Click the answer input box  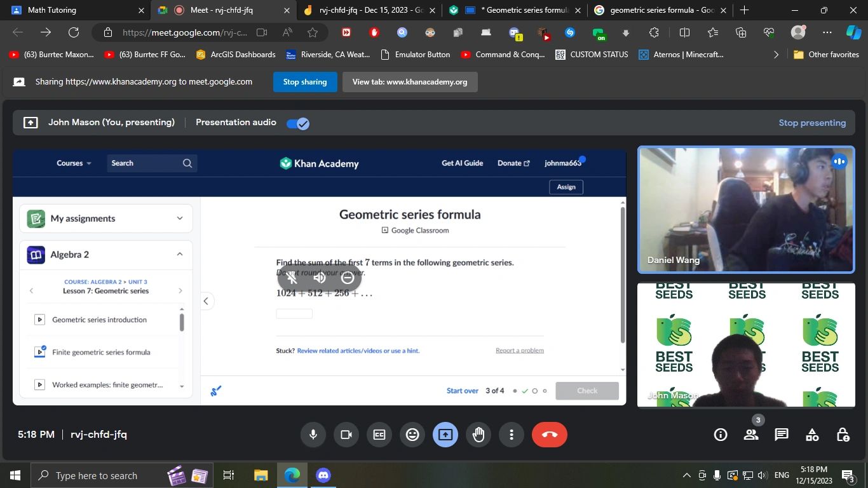(x=294, y=314)
